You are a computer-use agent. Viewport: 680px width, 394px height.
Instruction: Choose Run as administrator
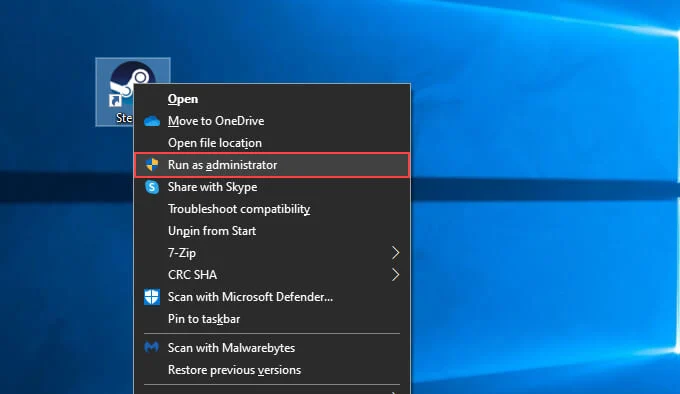point(272,165)
